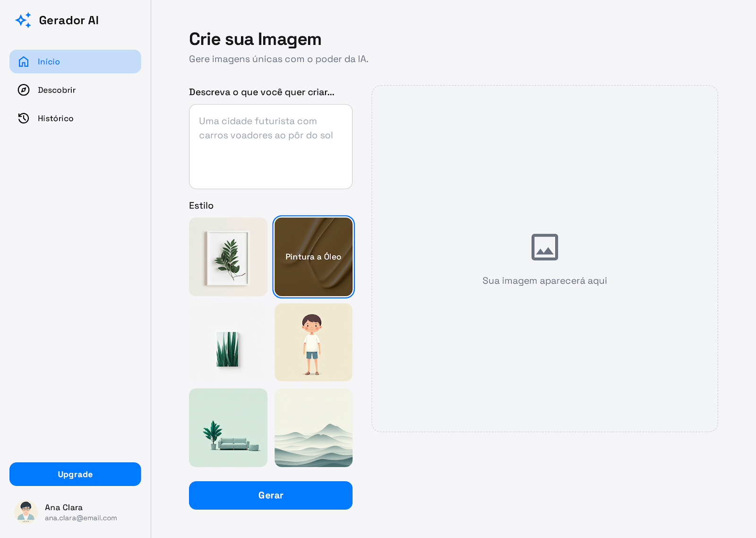Click the home icon beside Início
This screenshot has height=538, width=756.
[x=24, y=61]
